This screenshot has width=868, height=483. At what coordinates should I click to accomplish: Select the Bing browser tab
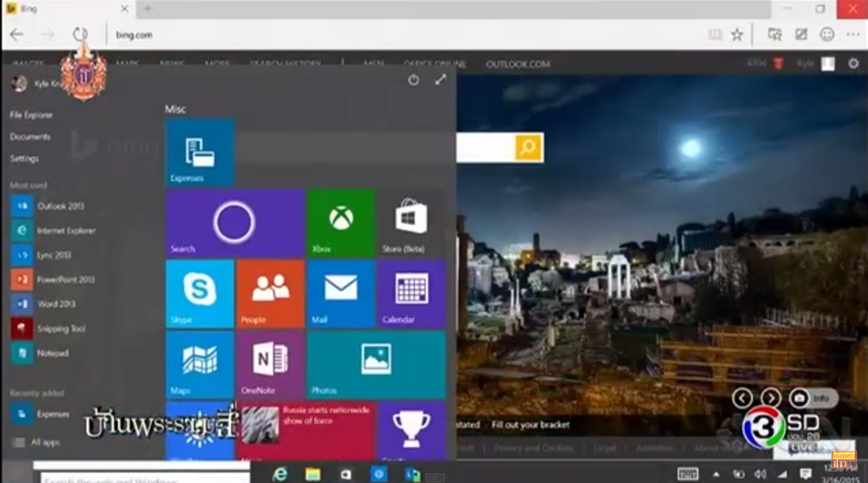click(x=68, y=9)
